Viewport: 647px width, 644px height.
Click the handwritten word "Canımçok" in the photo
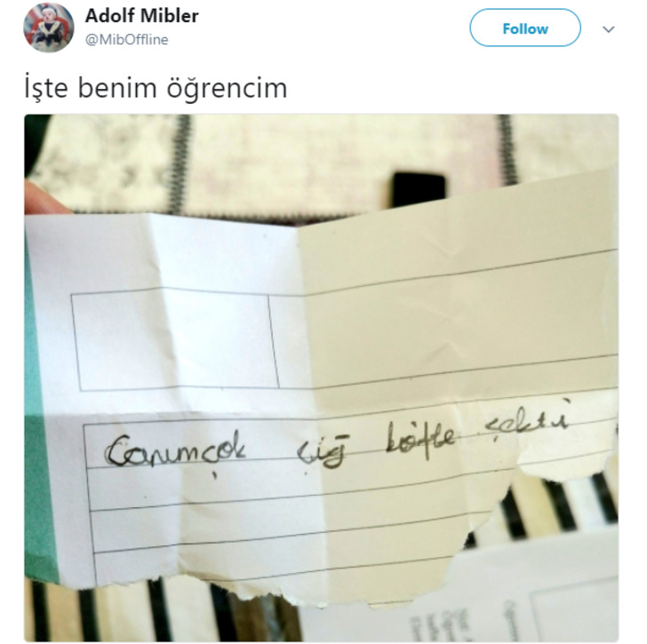tap(176, 450)
